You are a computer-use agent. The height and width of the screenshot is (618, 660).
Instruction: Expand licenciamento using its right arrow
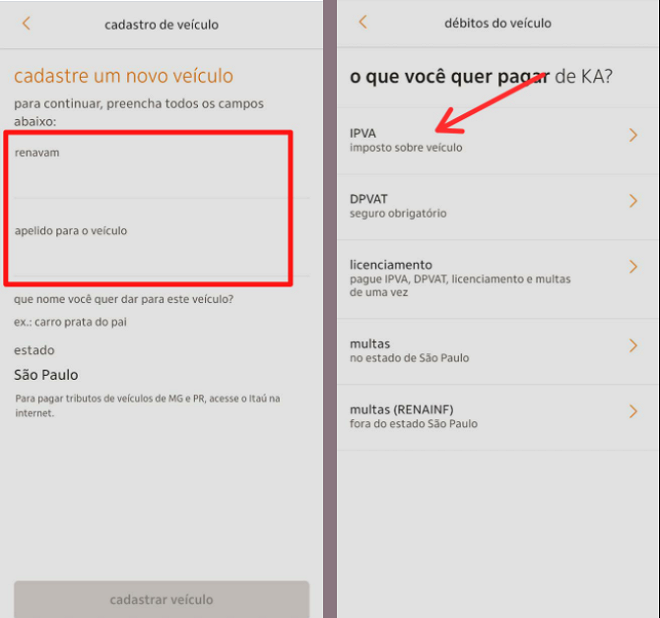click(632, 267)
